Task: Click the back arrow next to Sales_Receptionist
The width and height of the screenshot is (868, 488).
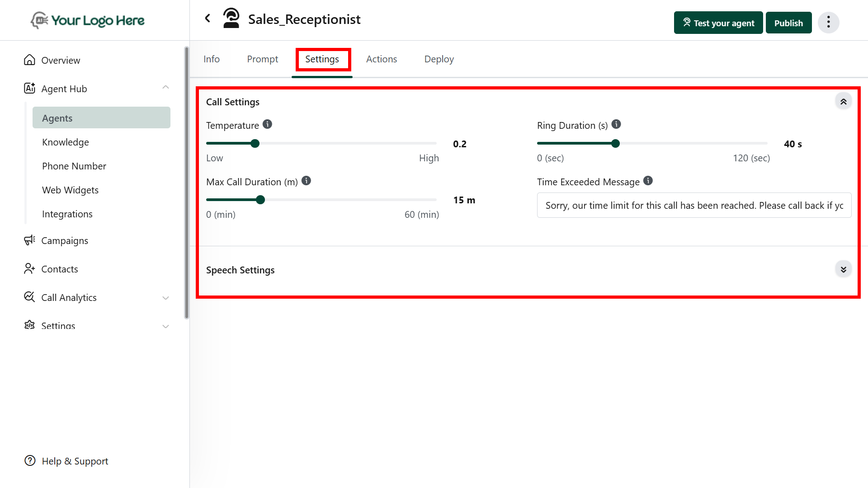Action: point(208,19)
